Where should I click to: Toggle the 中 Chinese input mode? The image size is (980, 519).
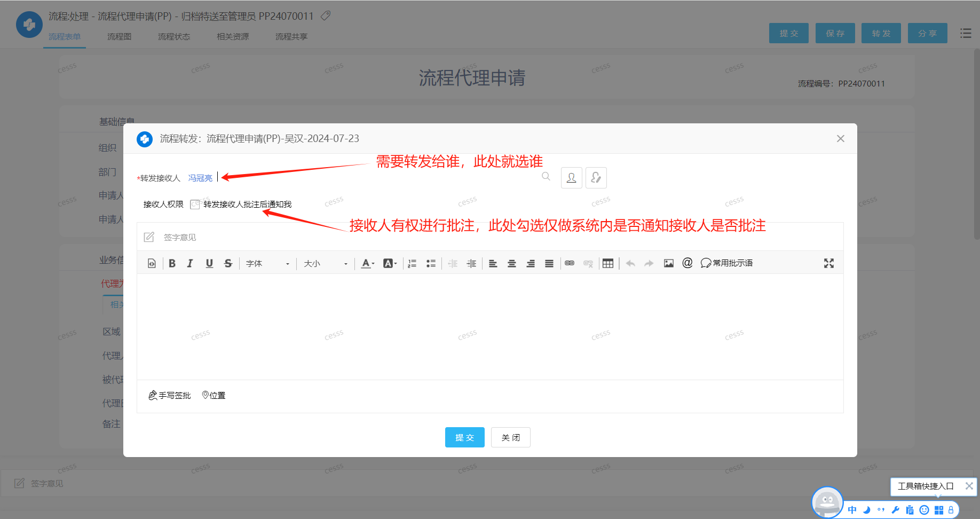point(852,510)
